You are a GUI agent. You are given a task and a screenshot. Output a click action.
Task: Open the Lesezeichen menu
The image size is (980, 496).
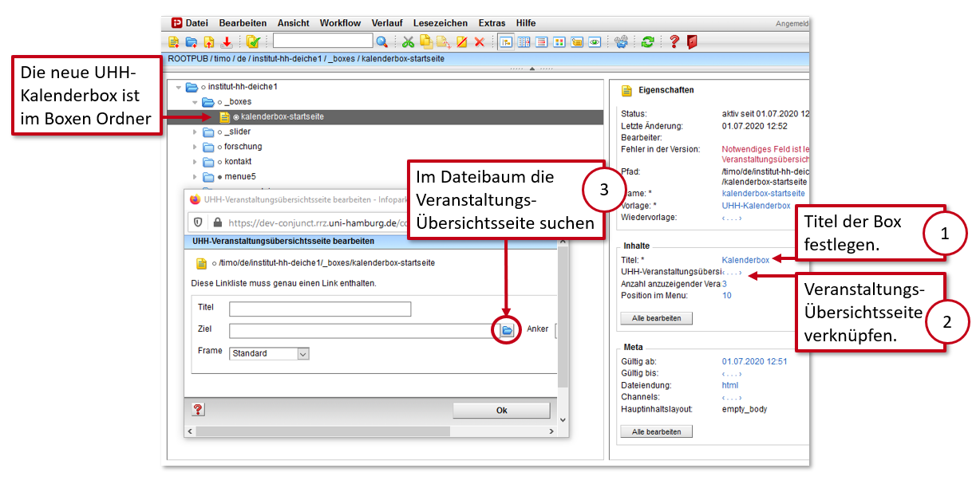(x=441, y=23)
